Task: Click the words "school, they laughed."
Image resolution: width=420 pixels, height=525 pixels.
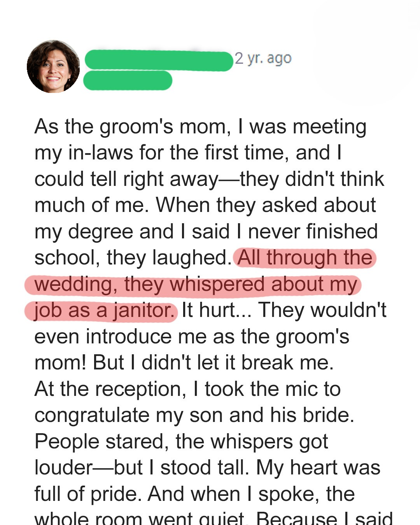Action: pyautogui.click(x=133, y=258)
